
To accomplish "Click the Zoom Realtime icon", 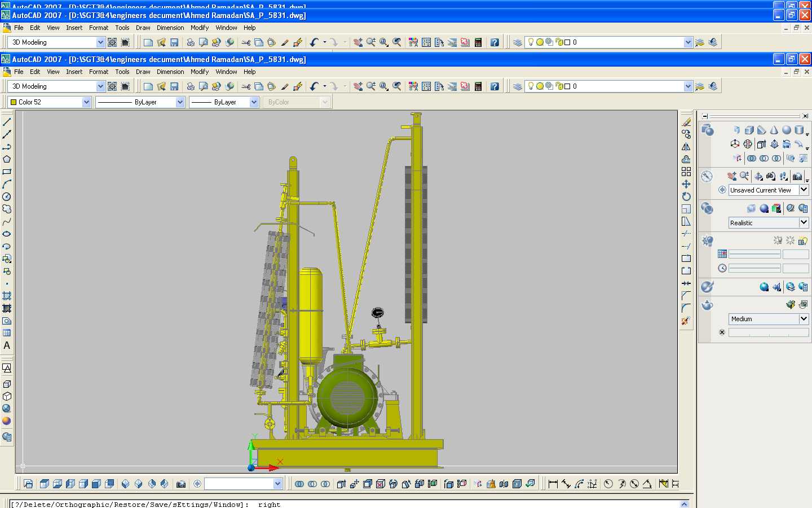I will point(370,86).
